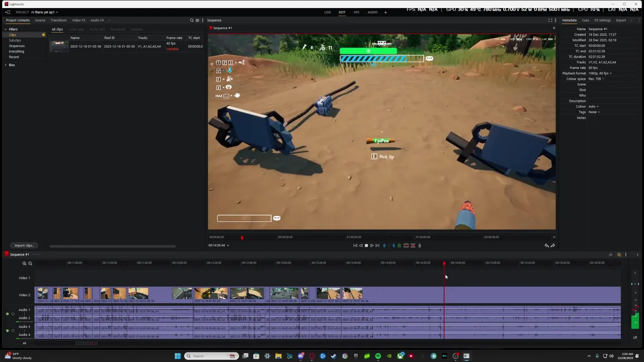Undo the last edit
This screenshot has height=362, width=644.
coord(546,245)
